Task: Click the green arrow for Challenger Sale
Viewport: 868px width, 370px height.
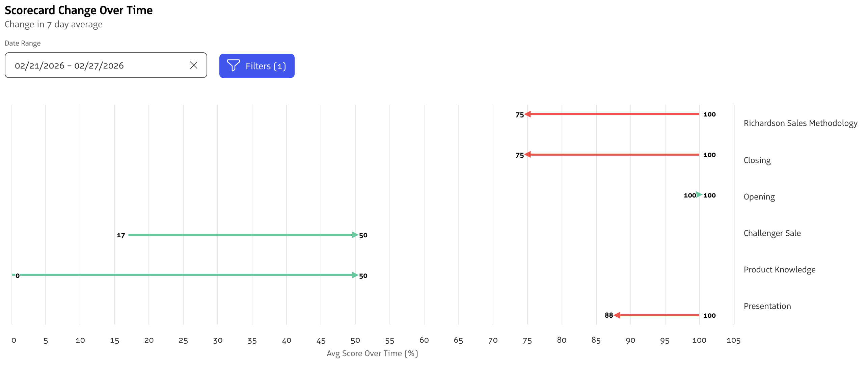Action: pyautogui.click(x=243, y=235)
